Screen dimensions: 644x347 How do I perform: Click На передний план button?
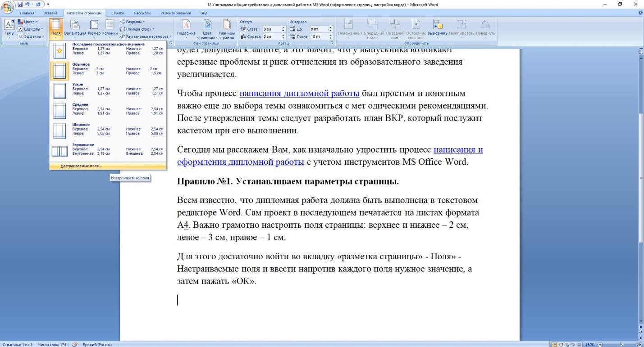coord(372,29)
